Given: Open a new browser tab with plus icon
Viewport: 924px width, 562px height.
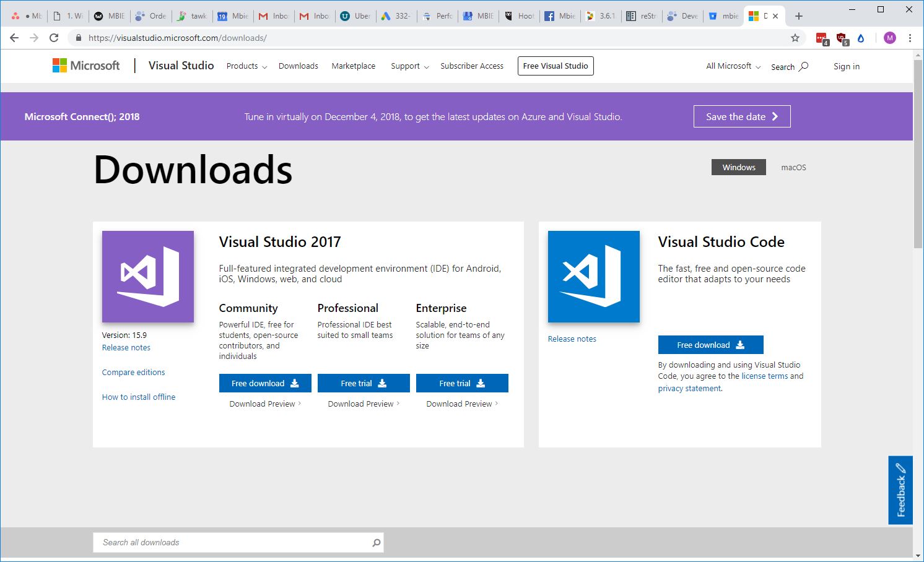Looking at the screenshot, I should coord(799,16).
